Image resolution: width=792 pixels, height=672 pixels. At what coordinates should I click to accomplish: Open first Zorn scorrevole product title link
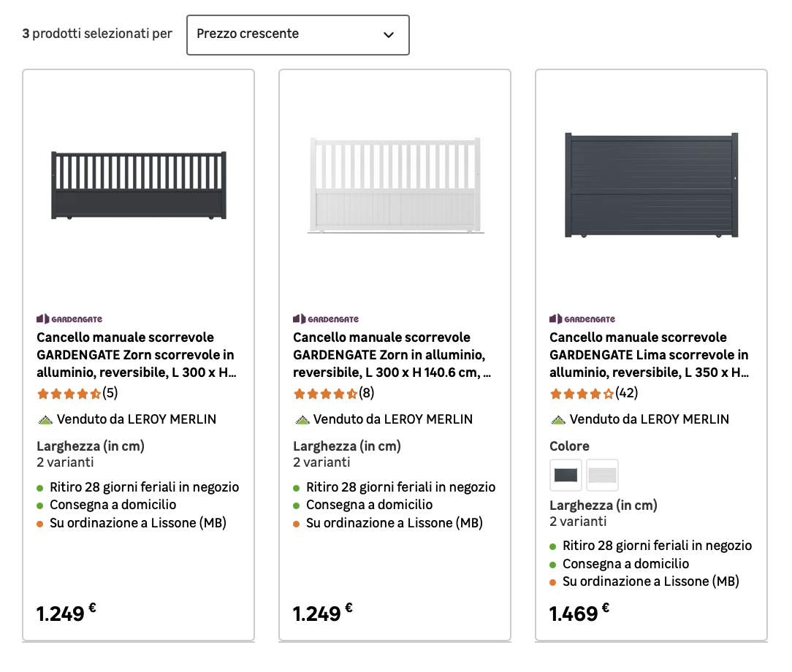coord(136,355)
